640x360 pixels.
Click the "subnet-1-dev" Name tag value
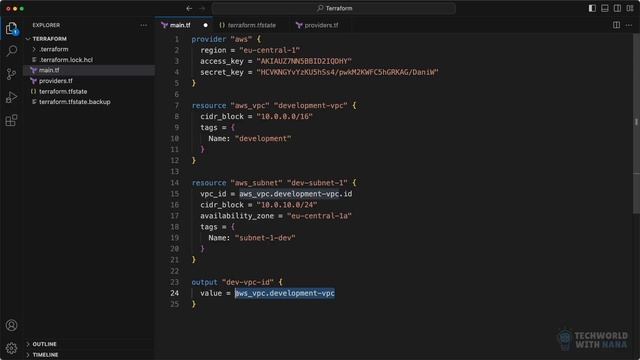pos(265,238)
